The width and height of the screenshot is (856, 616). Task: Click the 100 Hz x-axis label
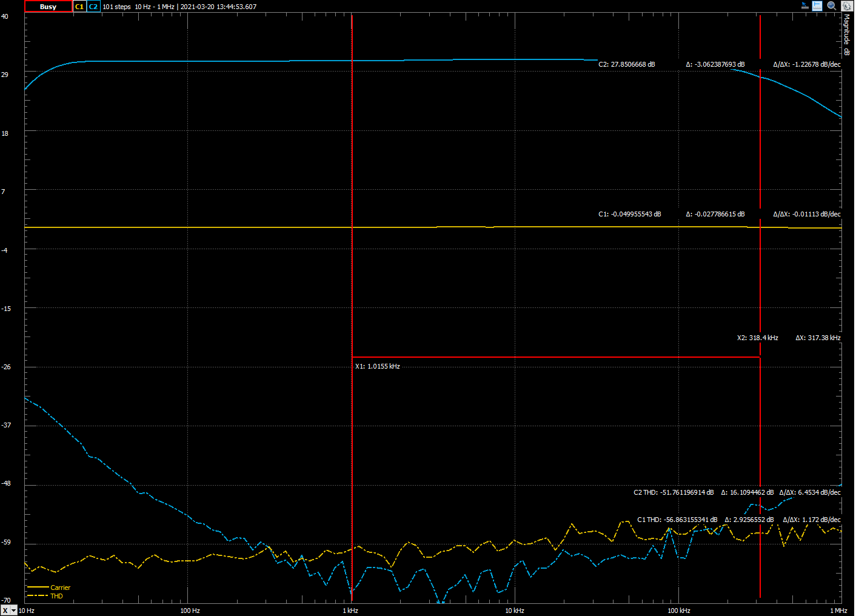tap(190, 611)
